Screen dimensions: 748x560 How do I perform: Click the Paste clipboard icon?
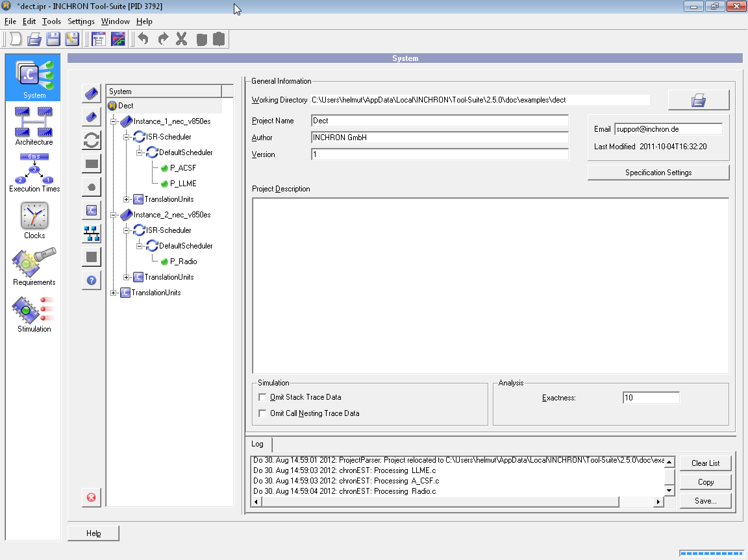pyautogui.click(x=219, y=39)
